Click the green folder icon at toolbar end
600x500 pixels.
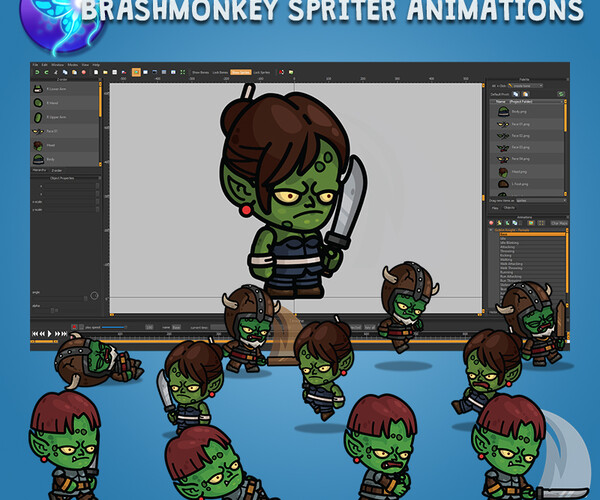pyautogui.click(x=291, y=72)
